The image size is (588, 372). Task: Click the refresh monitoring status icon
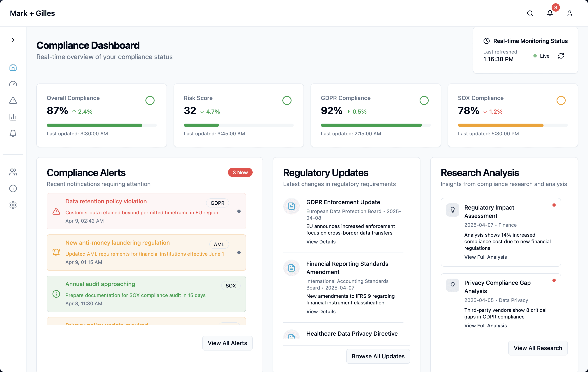561,56
